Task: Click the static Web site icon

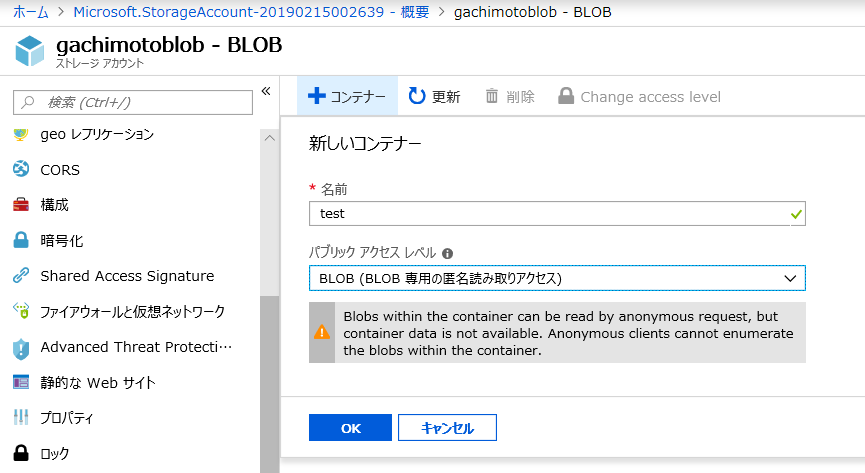Action: 21,382
